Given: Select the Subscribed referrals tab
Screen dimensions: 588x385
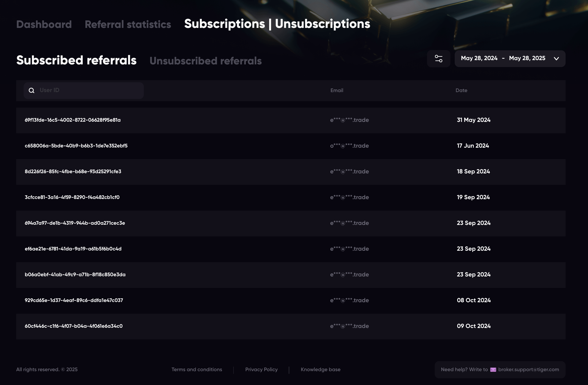Looking at the screenshot, I should point(76,60).
